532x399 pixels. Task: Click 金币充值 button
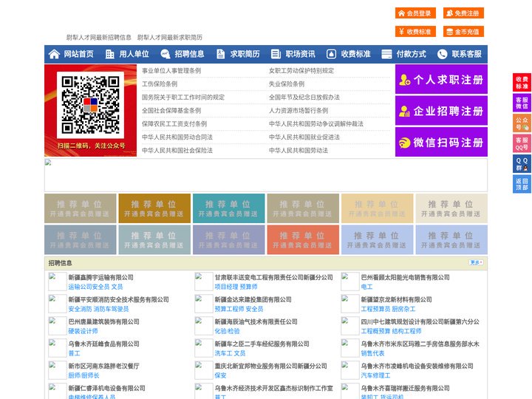463,32
